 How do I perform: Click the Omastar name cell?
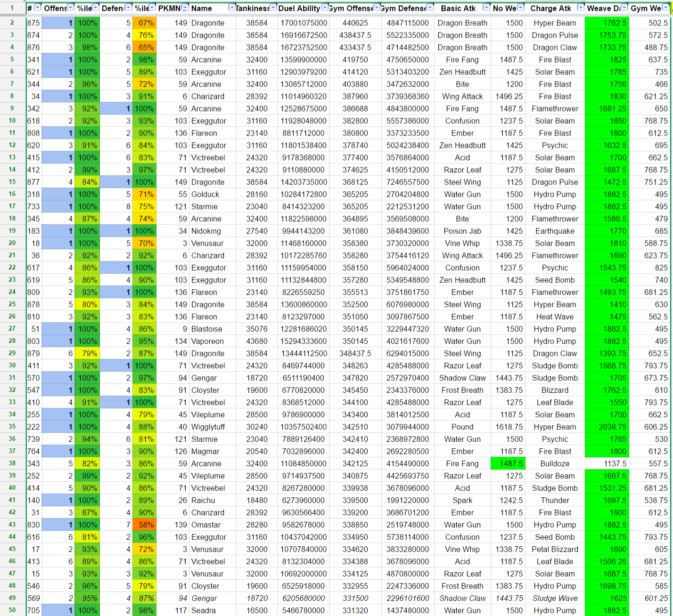pos(213,525)
